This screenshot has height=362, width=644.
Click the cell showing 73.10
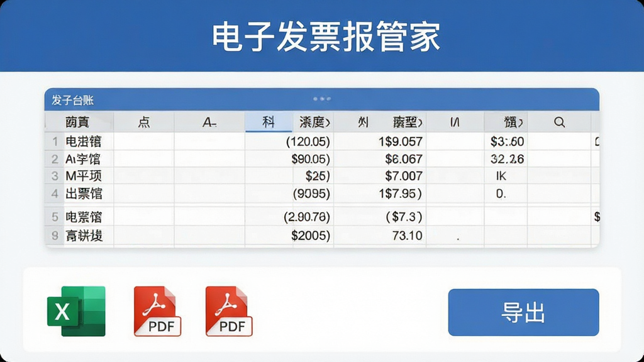[380, 236]
